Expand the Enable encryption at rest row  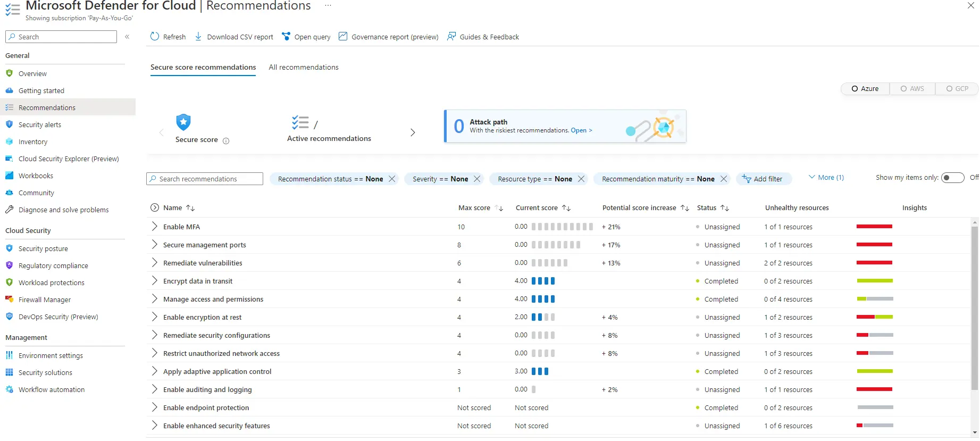154,317
